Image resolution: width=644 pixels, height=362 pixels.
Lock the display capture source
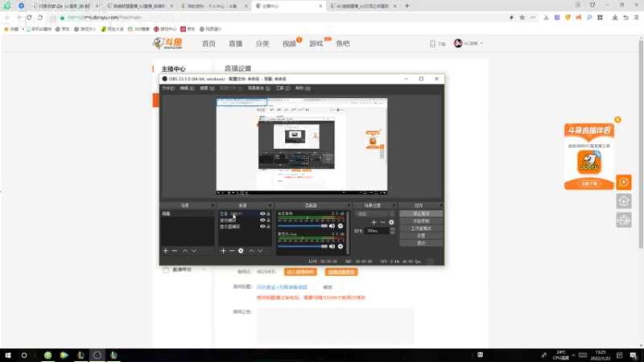(x=269, y=227)
